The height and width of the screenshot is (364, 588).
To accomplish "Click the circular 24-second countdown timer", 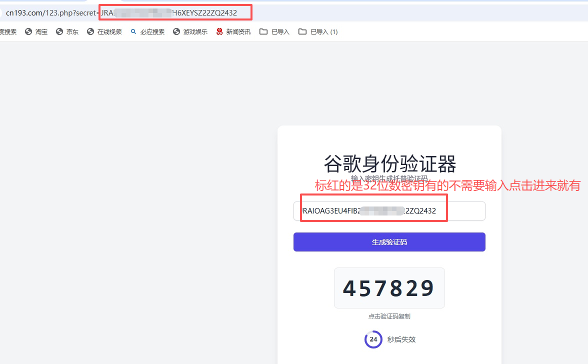I will (373, 339).
